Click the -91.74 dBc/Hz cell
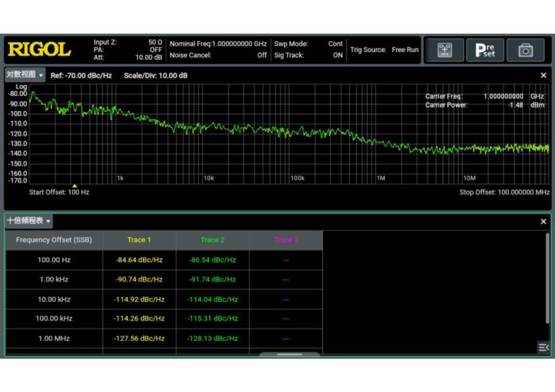 [212, 279]
